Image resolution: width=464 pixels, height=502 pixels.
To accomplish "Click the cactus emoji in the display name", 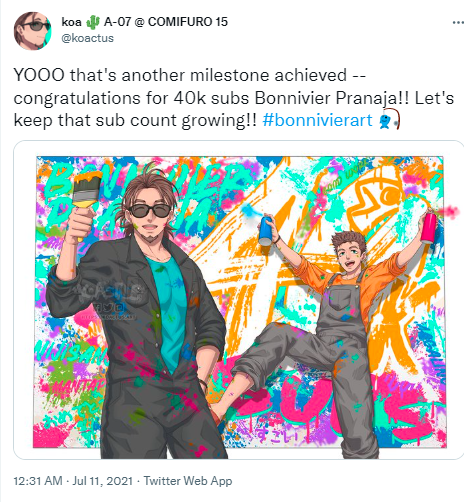I will 93,22.
